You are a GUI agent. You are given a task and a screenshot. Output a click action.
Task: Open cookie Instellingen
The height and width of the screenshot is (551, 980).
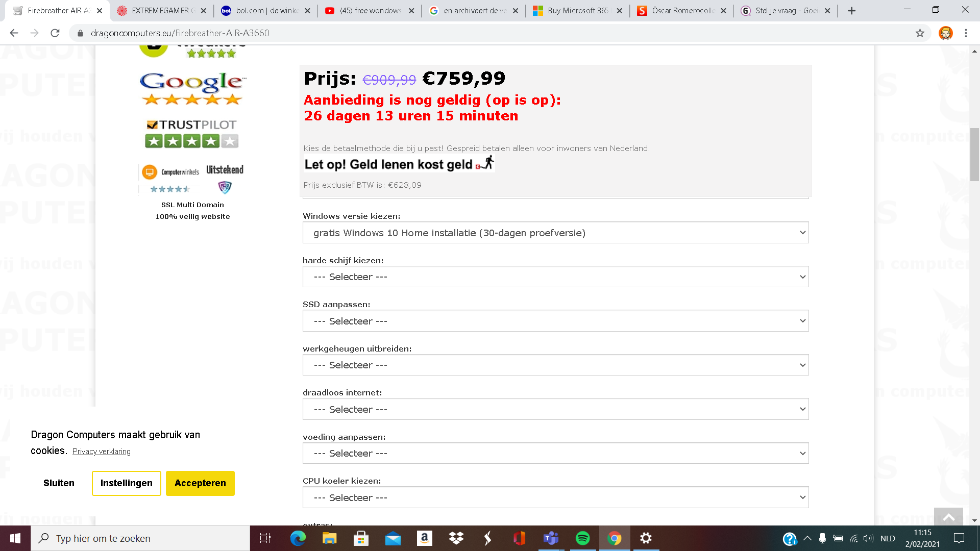point(126,483)
